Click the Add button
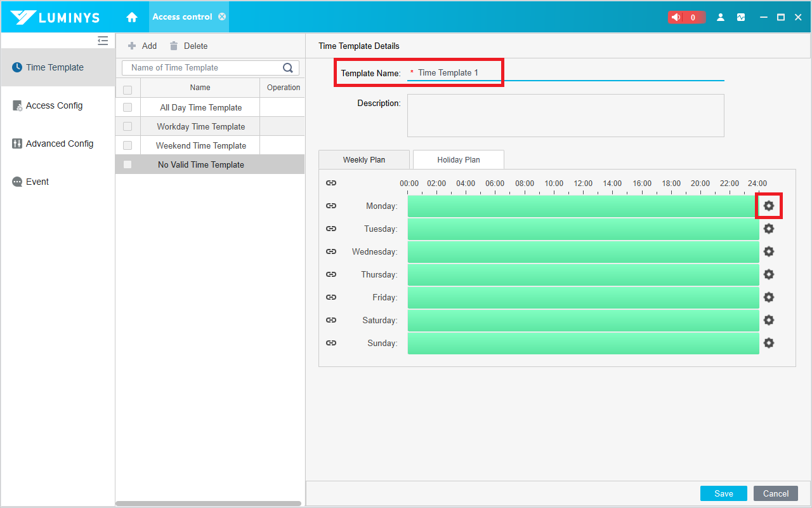This screenshot has width=812, height=508. [143, 46]
